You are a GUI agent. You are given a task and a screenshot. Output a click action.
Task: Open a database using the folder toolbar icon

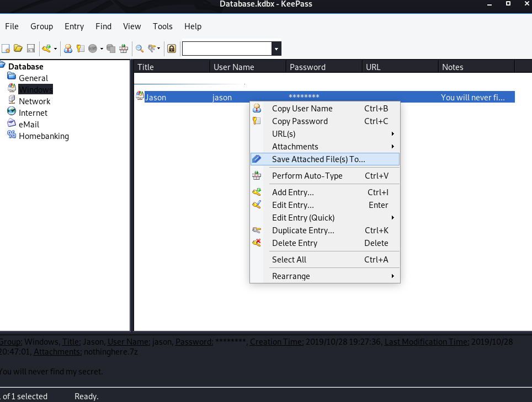(x=18, y=48)
